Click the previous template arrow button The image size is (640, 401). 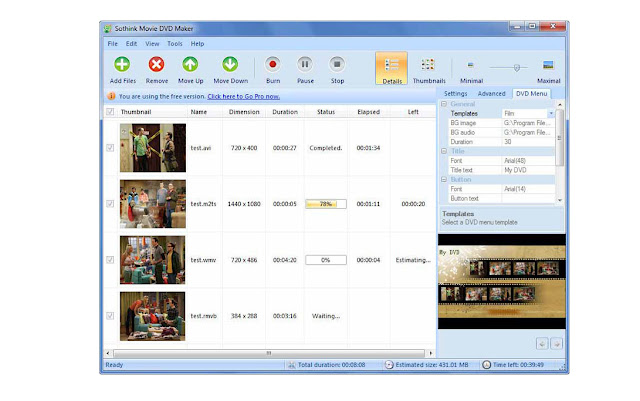coord(542,344)
